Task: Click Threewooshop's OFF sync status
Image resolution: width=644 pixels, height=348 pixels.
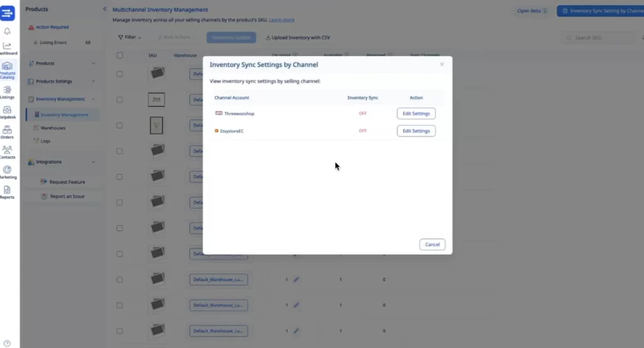Action: tap(363, 113)
